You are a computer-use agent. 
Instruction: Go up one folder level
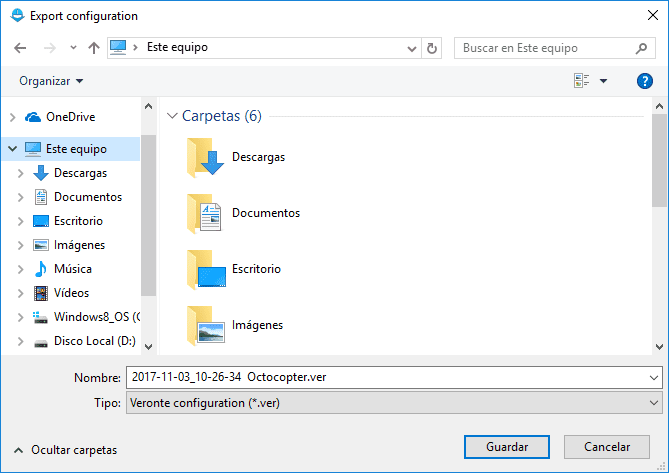(x=94, y=48)
